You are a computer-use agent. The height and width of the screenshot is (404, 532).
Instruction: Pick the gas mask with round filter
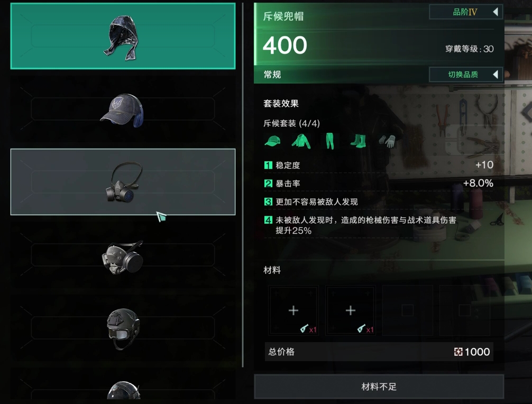[123, 255]
